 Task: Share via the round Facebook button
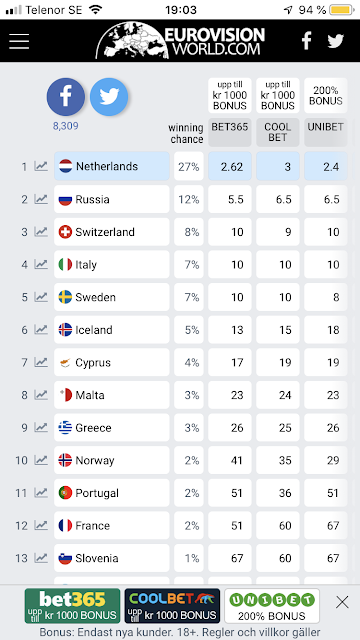66,97
